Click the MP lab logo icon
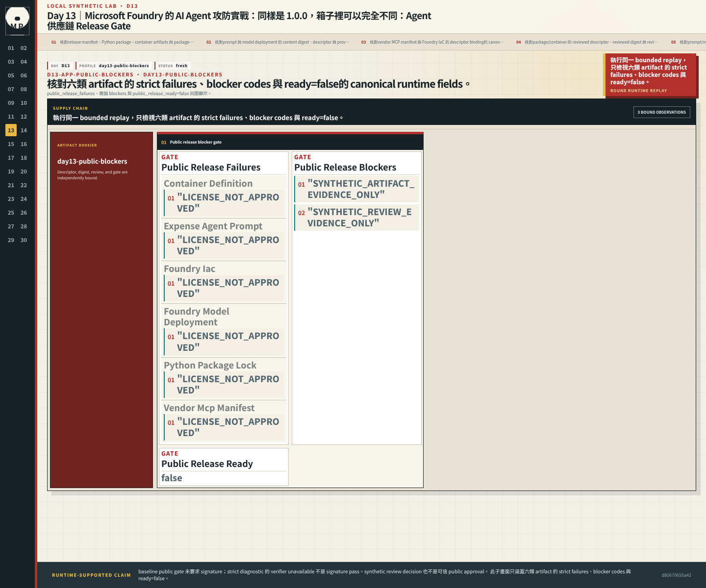Viewport: 706px width, 588px height. pos(17,21)
